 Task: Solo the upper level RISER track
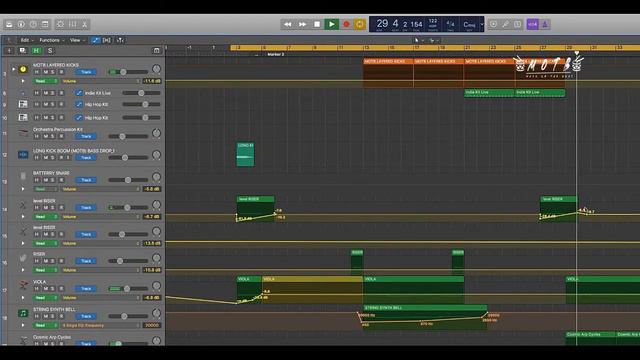point(53,208)
